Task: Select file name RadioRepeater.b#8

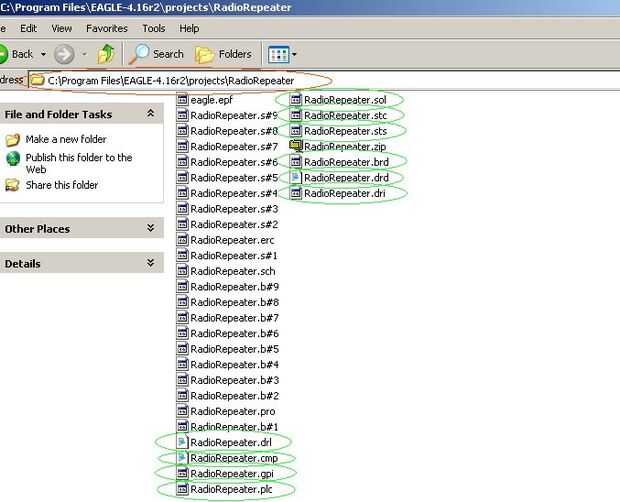Action: [234, 302]
